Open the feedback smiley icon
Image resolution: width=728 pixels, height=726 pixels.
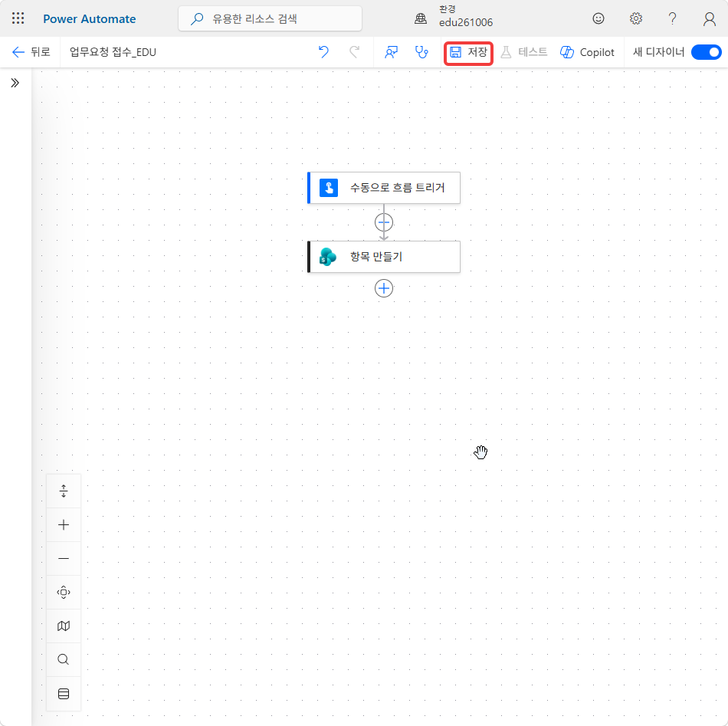click(x=598, y=18)
